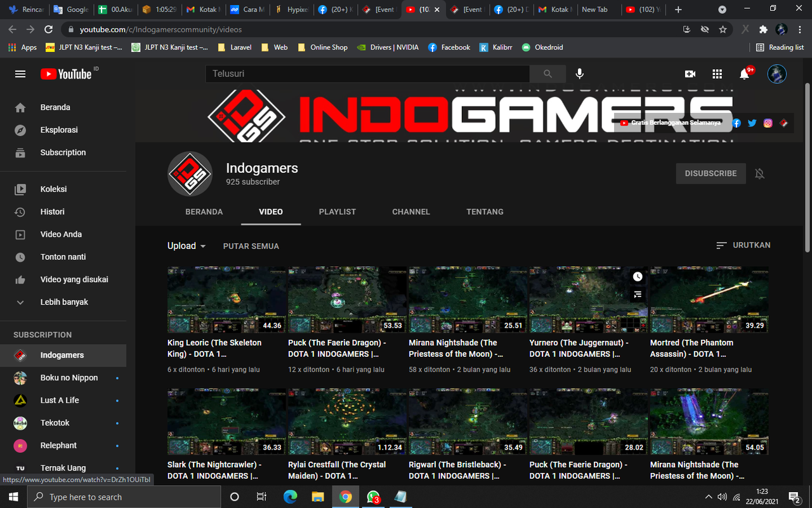The width and height of the screenshot is (812, 508).
Task: Open the Upload filter dropdown
Action: point(187,246)
